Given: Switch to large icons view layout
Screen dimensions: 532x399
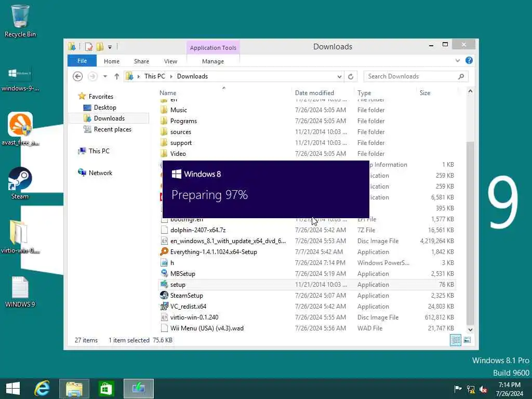Looking at the screenshot, I should click(467, 340).
